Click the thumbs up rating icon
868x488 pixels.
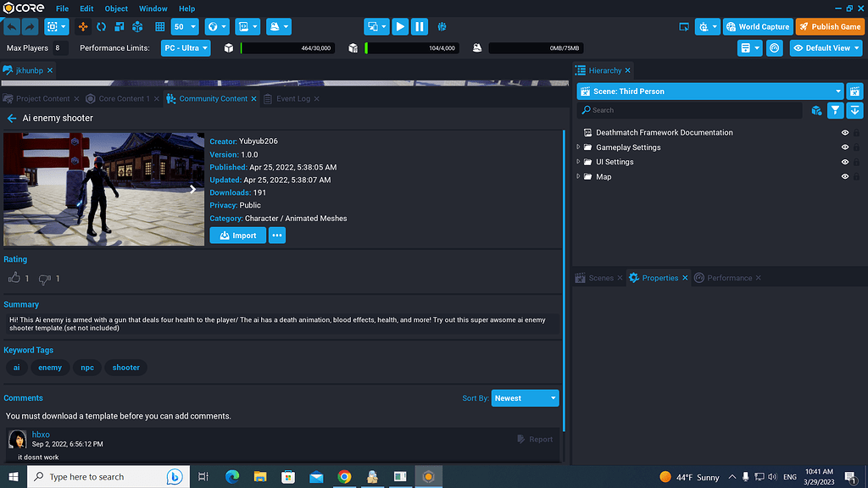click(x=14, y=278)
